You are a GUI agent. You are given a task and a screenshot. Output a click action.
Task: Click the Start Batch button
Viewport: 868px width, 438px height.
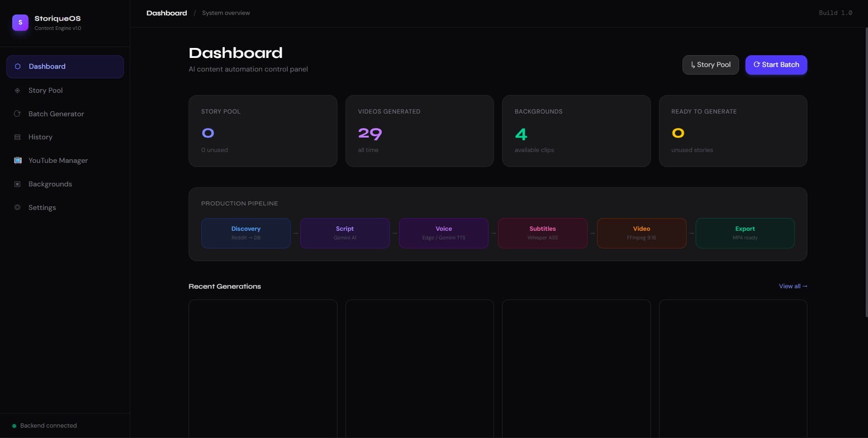coord(776,65)
